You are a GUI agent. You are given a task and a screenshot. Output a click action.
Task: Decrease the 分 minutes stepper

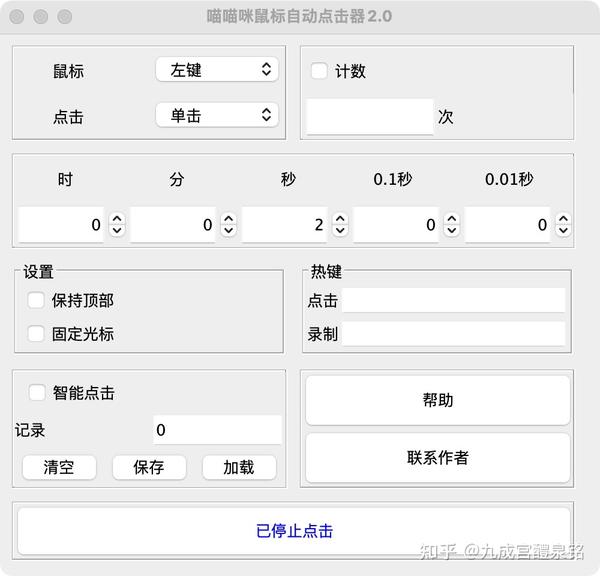pos(228,230)
